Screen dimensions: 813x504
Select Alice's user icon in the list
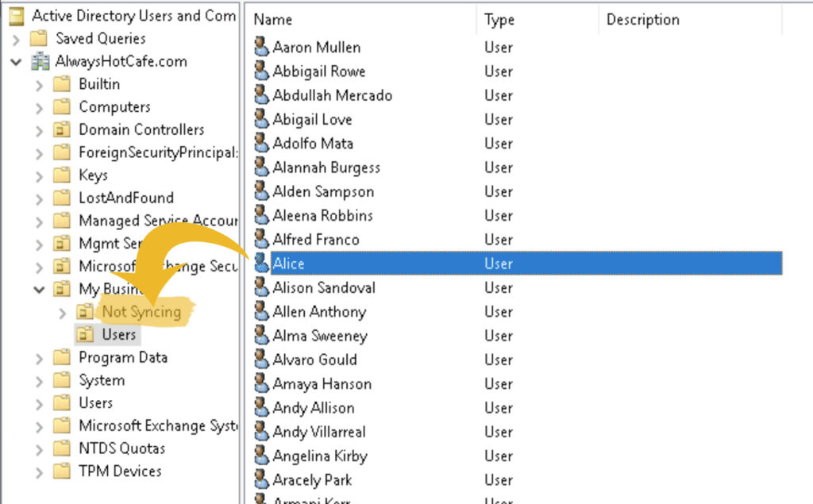point(262,263)
